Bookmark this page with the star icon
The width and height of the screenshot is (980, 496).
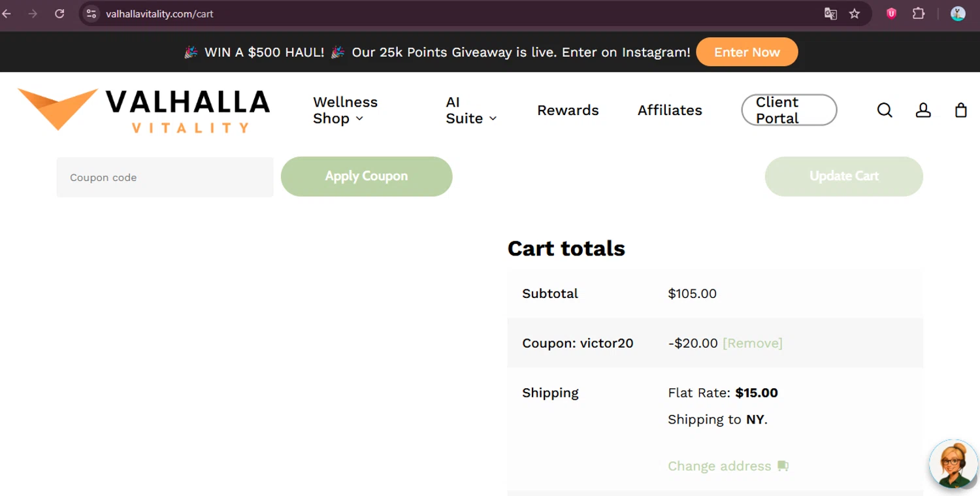coord(855,14)
